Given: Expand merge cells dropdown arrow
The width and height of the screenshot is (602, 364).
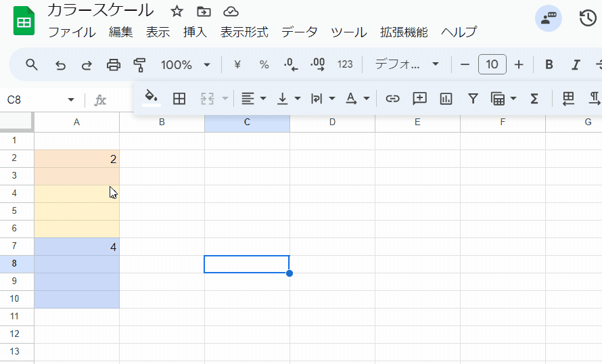Looking at the screenshot, I should 225,99.
